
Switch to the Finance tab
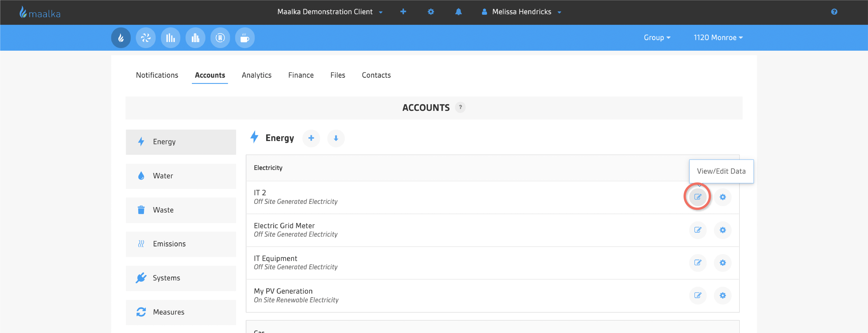[x=301, y=75]
